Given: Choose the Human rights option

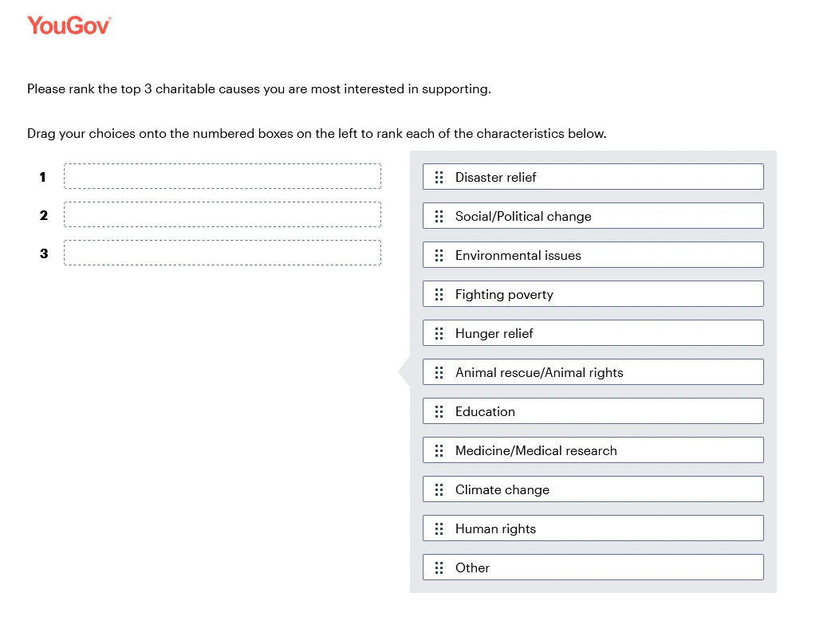Looking at the screenshot, I should click(592, 528).
